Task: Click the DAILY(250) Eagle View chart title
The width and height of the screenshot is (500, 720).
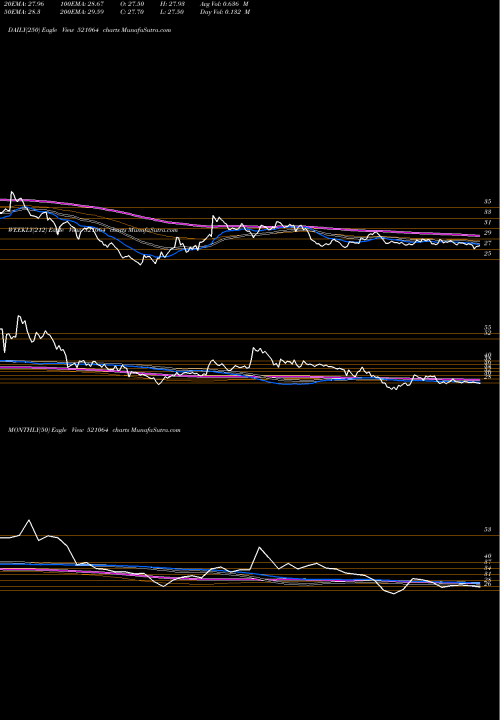Action: point(90,30)
